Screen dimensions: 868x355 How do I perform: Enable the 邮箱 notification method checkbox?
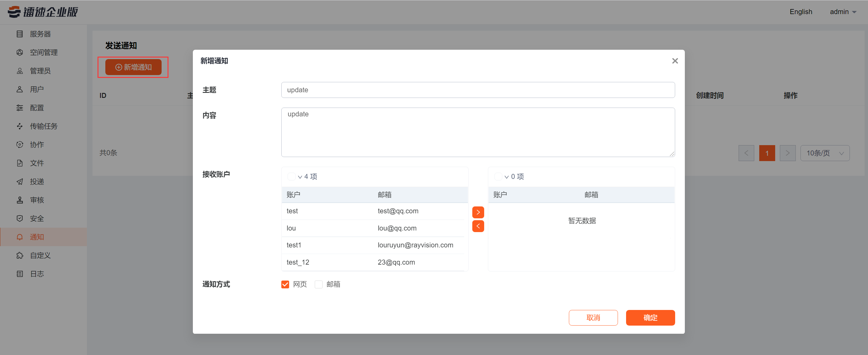(x=319, y=284)
